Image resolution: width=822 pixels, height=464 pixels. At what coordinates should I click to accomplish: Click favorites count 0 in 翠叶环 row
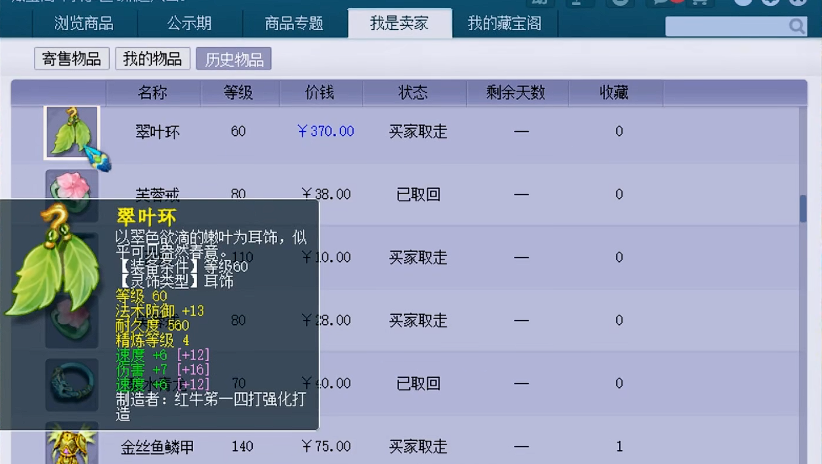[619, 131]
